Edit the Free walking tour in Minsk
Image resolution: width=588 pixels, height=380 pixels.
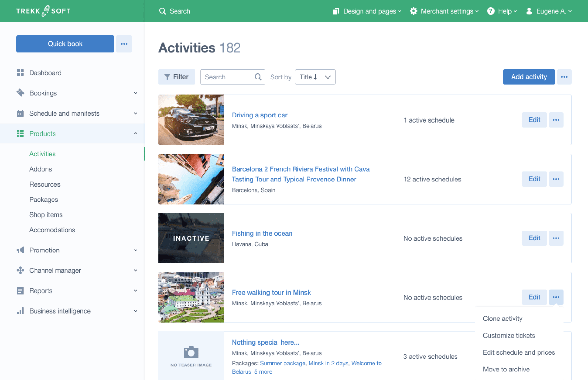click(534, 297)
